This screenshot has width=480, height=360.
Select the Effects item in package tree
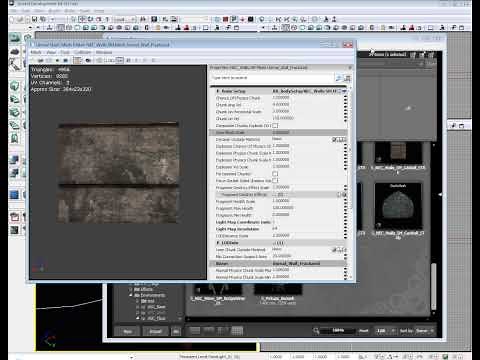coord(143,289)
